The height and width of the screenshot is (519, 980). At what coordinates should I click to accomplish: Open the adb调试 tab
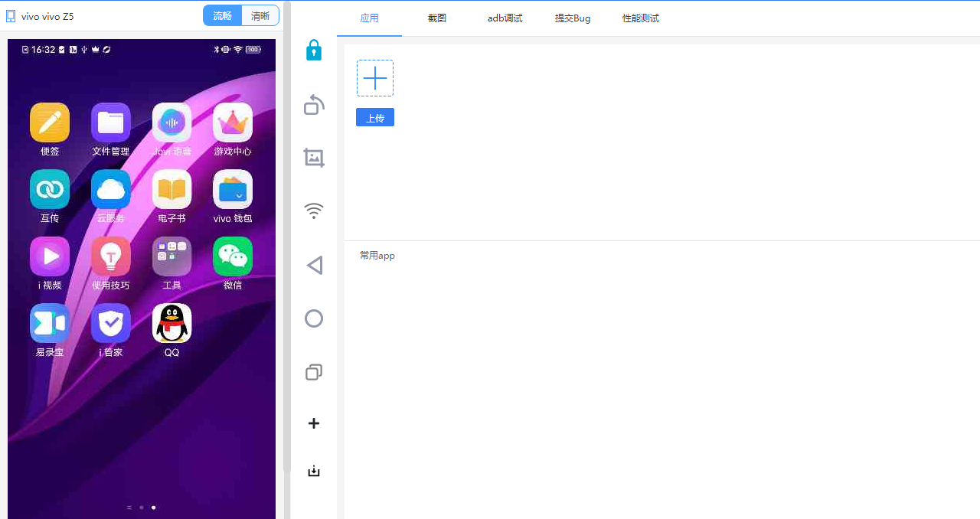click(x=505, y=18)
